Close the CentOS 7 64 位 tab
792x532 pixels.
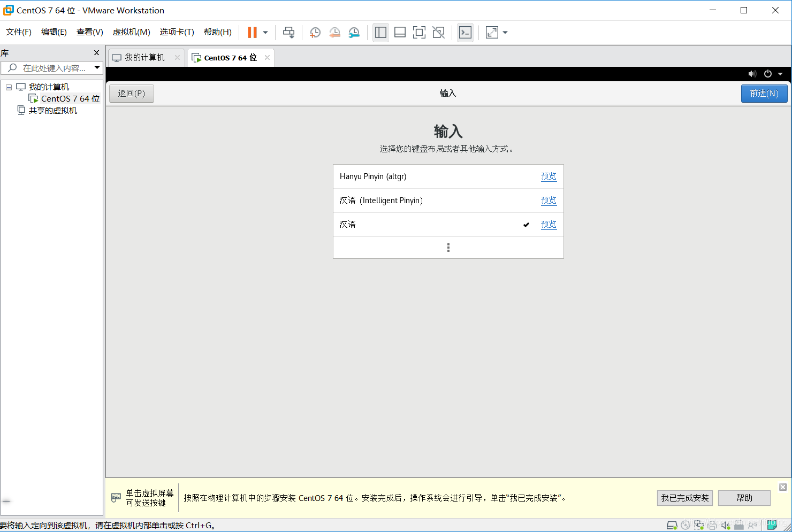(x=267, y=57)
